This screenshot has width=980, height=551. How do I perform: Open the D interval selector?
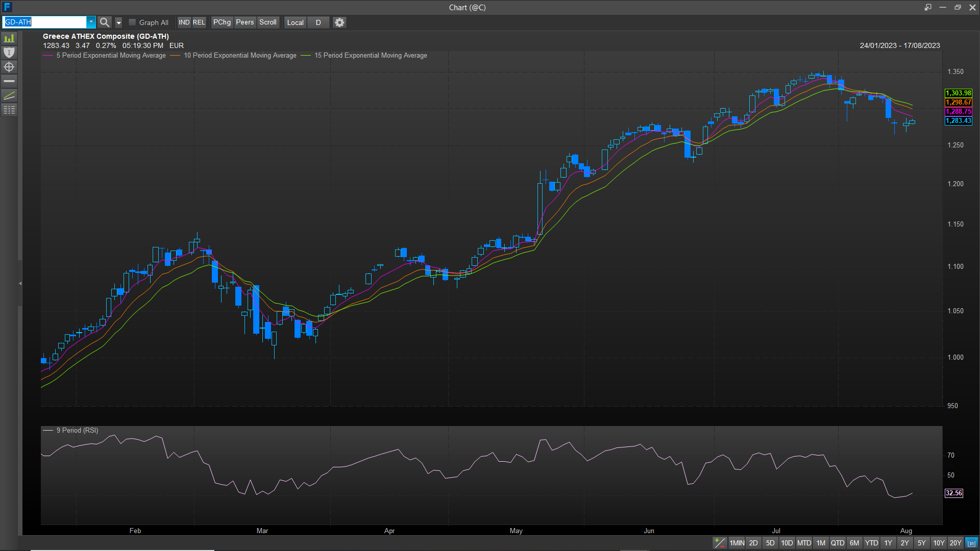coord(318,22)
